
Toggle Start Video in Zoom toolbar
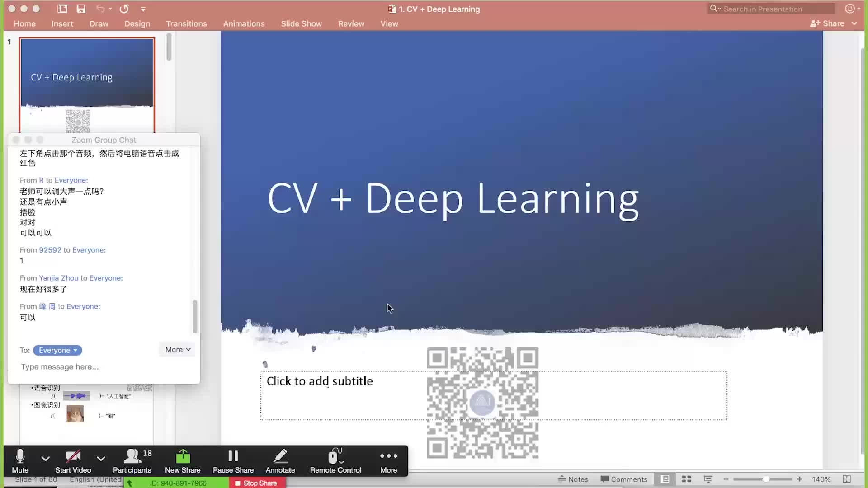tap(73, 460)
